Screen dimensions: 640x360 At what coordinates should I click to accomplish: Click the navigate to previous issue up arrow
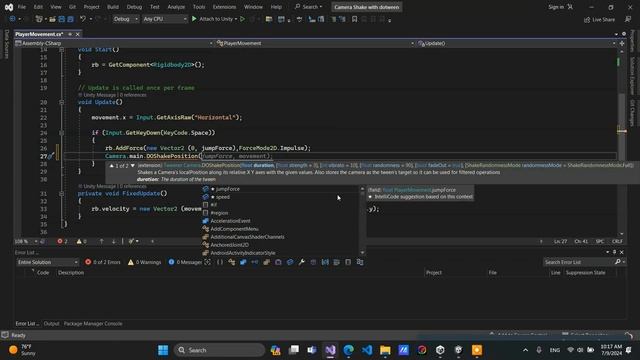[102, 241]
